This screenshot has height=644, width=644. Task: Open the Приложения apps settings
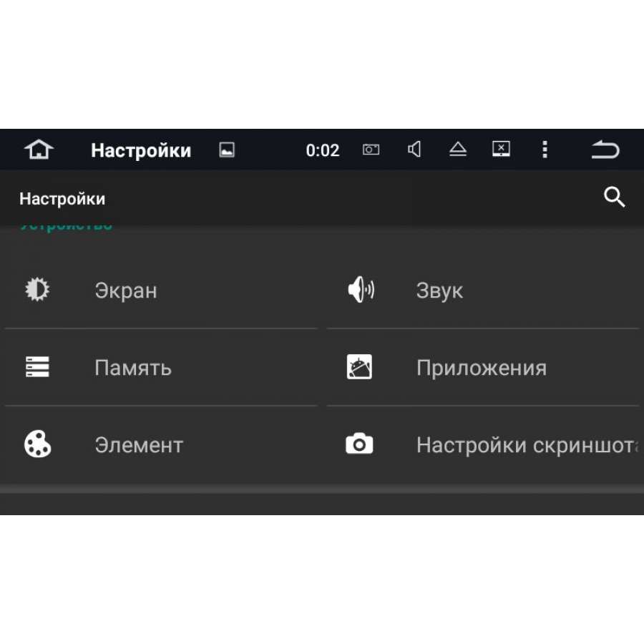[483, 367]
